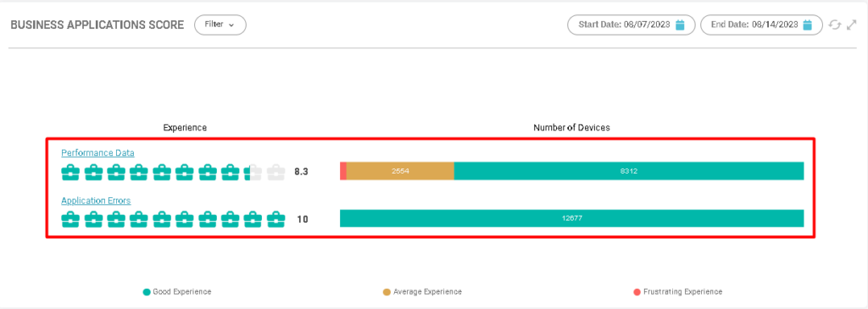868x309 pixels.
Task: Toggle the Average Experience legend item
Action: click(x=422, y=291)
